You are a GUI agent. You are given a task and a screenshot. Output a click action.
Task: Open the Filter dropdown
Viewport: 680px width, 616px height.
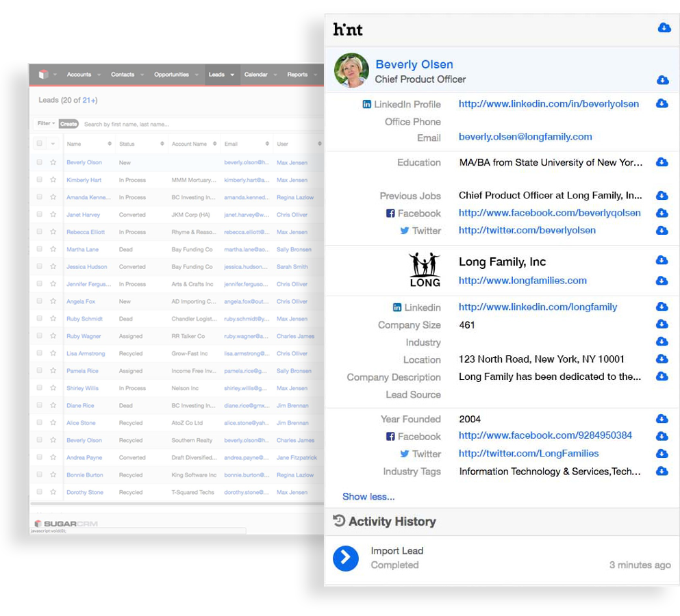46,124
